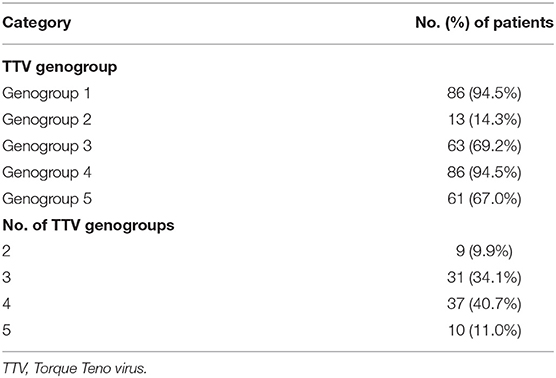Select the 13 (14.3%) value
556x378 pixels.
click(x=484, y=120)
